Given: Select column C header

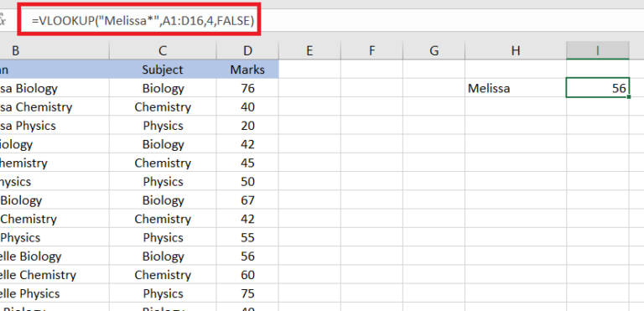Looking at the screenshot, I should pos(163,50).
